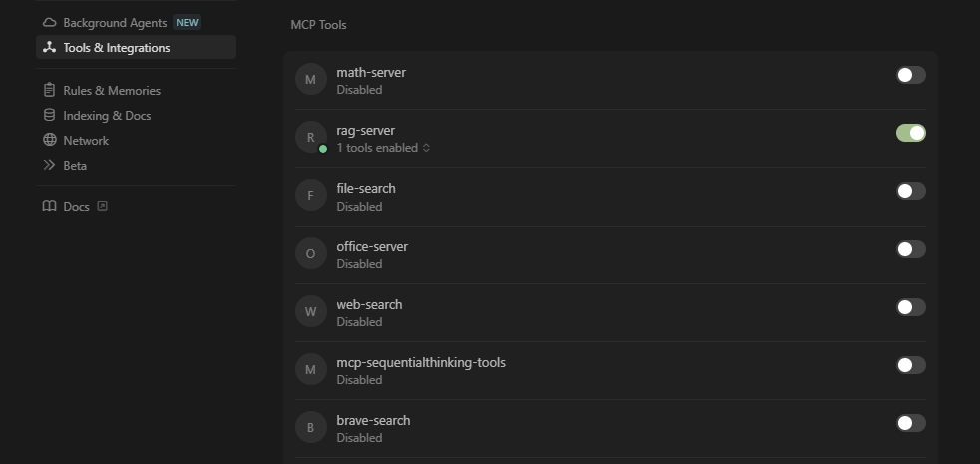Disable the rag-server toggle

click(910, 133)
